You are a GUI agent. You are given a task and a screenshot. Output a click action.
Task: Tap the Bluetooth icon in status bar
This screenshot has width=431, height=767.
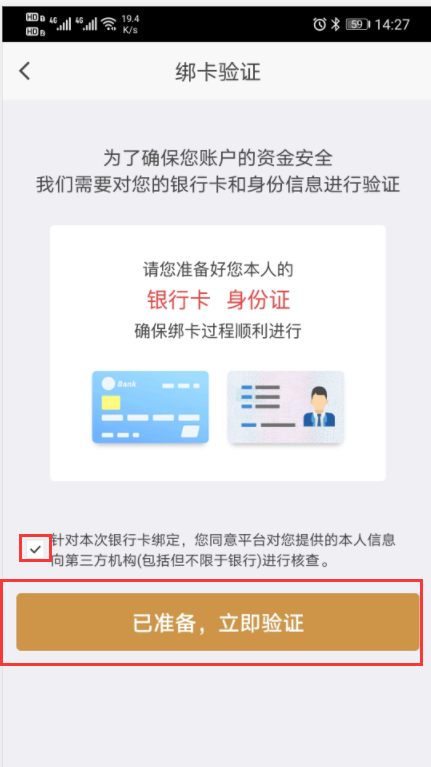[335, 24]
